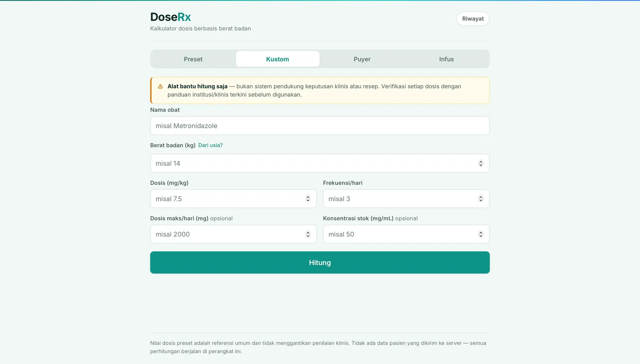The width and height of the screenshot is (640, 364).
Task: Click the Dosis (mg/kg) spinner arrows
Action: [308, 199]
